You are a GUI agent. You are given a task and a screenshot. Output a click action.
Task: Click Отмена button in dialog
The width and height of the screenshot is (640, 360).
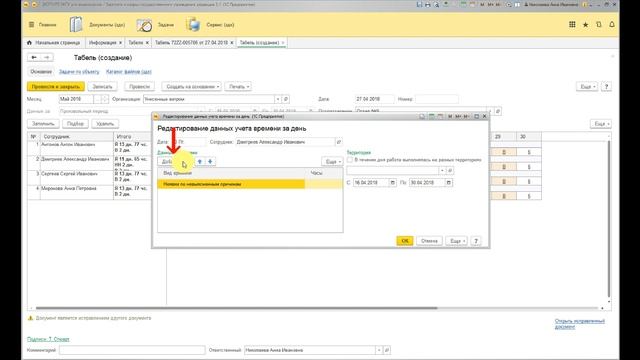pos(429,241)
